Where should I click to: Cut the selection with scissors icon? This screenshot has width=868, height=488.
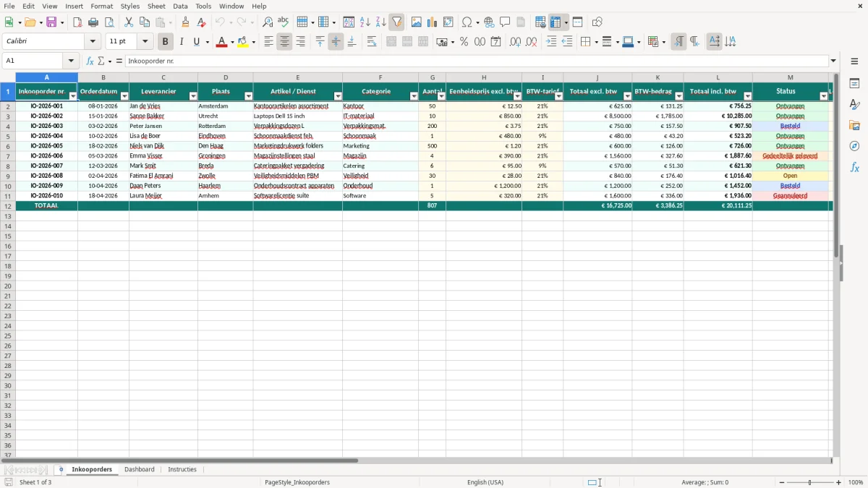[x=129, y=22]
